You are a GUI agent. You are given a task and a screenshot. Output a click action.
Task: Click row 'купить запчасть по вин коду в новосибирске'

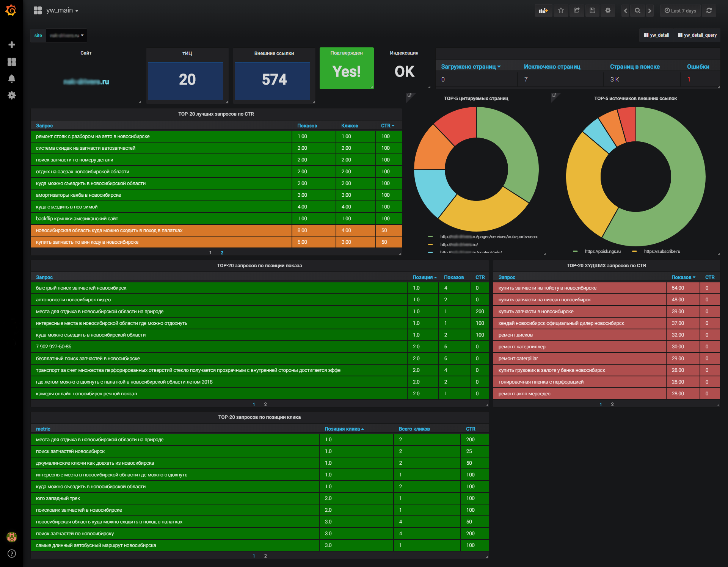pos(216,242)
